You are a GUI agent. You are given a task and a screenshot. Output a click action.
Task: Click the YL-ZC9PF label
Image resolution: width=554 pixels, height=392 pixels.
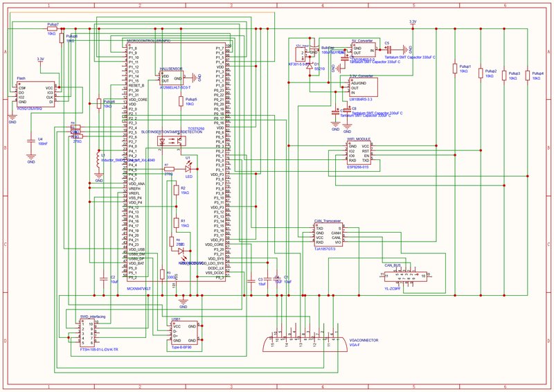coord(393,288)
